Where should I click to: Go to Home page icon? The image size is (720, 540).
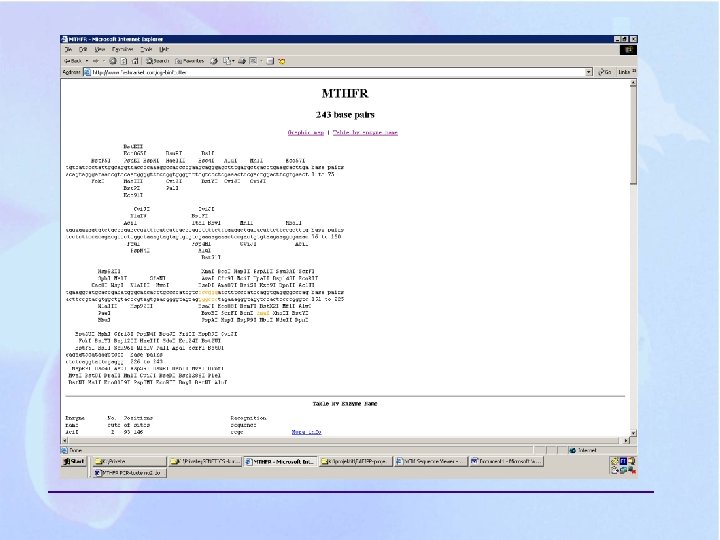(135, 61)
